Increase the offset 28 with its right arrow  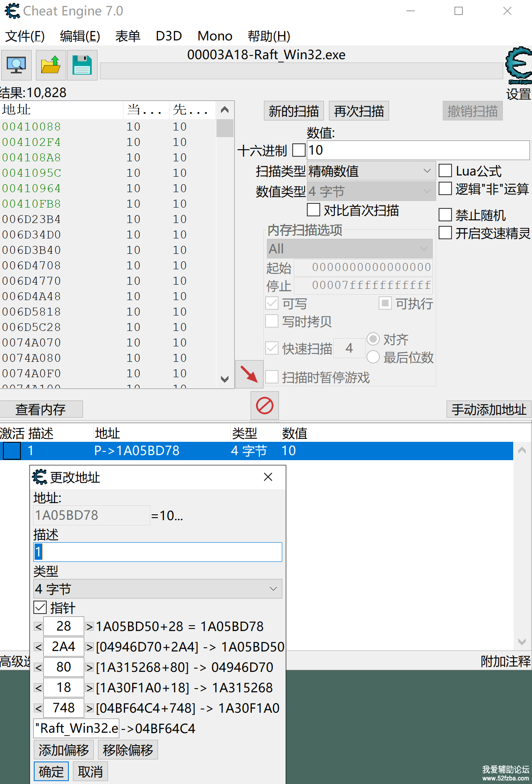89,626
